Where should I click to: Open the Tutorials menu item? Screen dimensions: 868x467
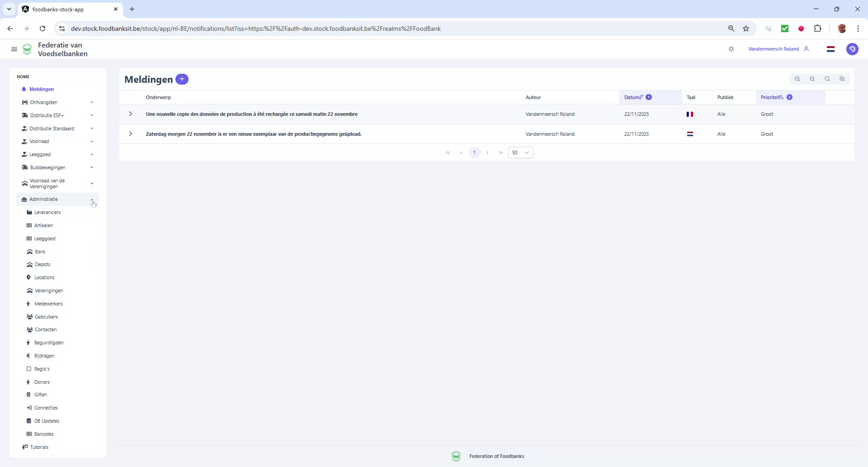39,447
